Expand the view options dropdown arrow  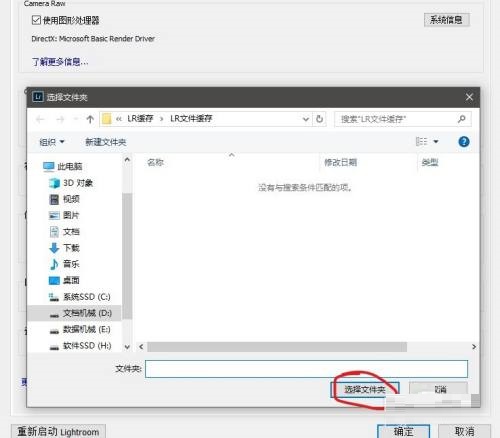click(436, 142)
